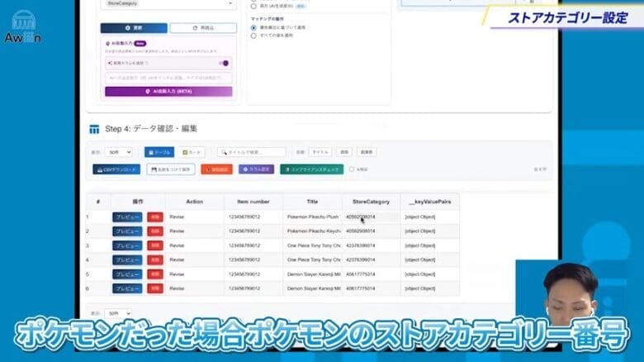Viewport: 644px width, 362px height.
Task: Click the title search input field
Action: (x=251, y=152)
